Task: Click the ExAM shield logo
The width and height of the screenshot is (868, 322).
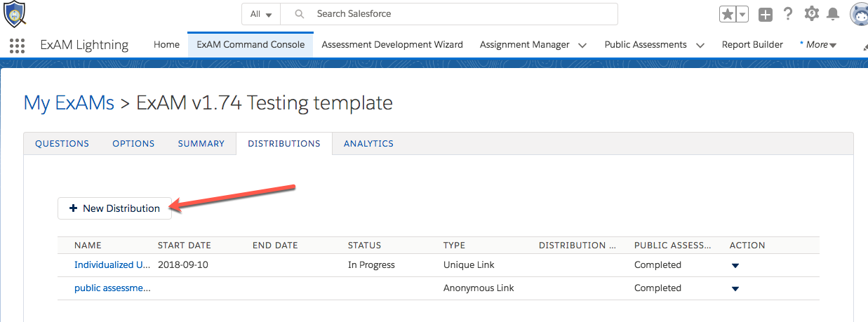Action: pos(15,14)
